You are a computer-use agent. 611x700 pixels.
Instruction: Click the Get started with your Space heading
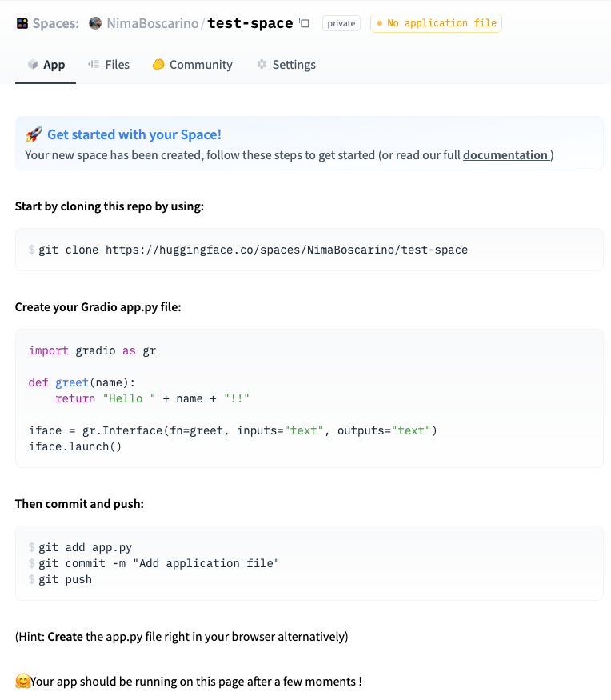pyautogui.click(x=134, y=134)
